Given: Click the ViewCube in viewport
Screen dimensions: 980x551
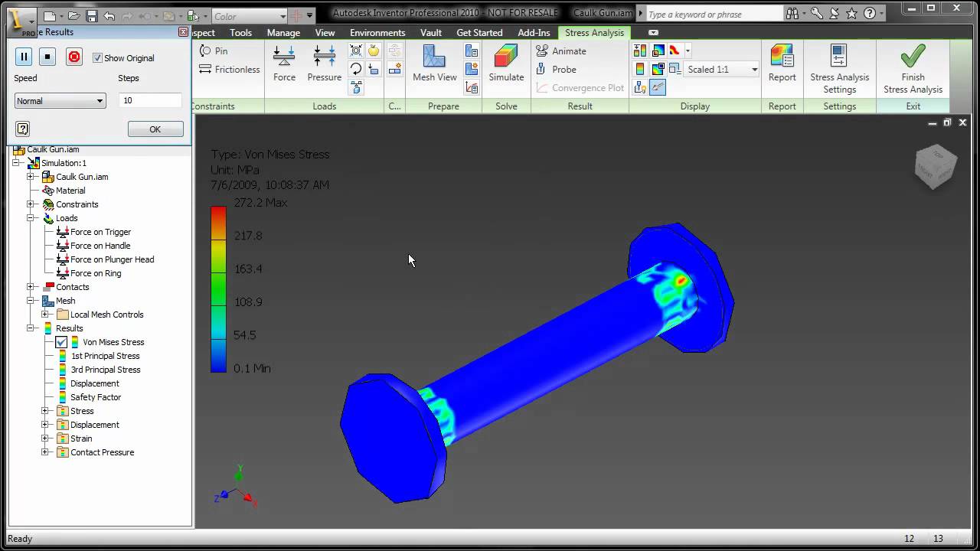Looking at the screenshot, I should click(936, 166).
